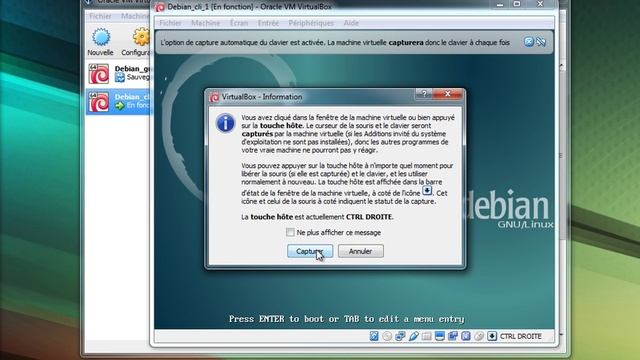Click the host key down-arrow status icon
Image resolution: width=640 pixels, height=360 pixels.
492,336
